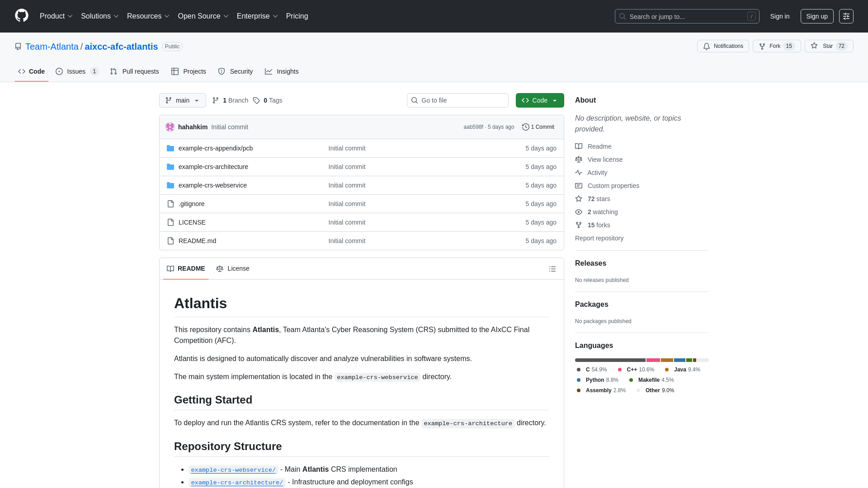Select the License tab in file viewer
Viewport: 868px width, 488px height.
[x=232, y=268]
